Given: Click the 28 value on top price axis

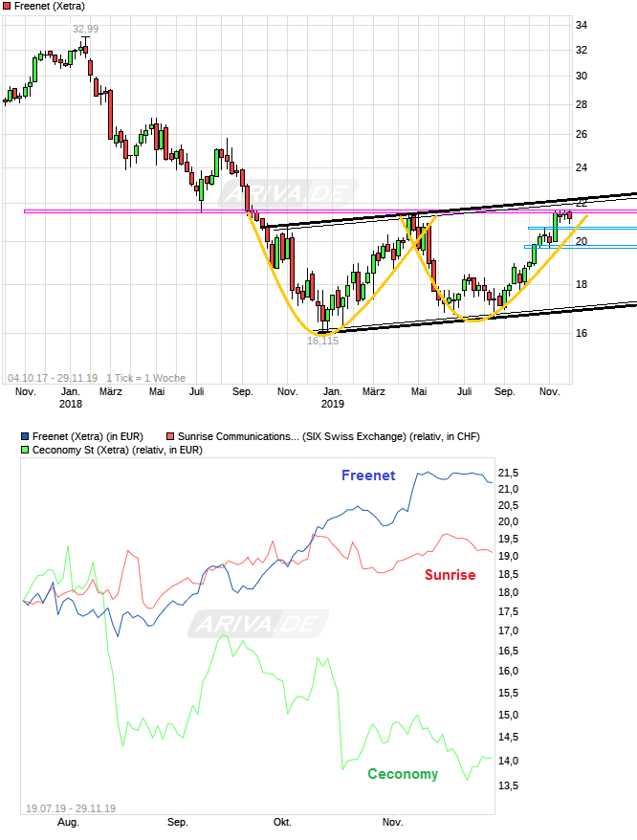Looking at the screenshot, I should (582, 104).
